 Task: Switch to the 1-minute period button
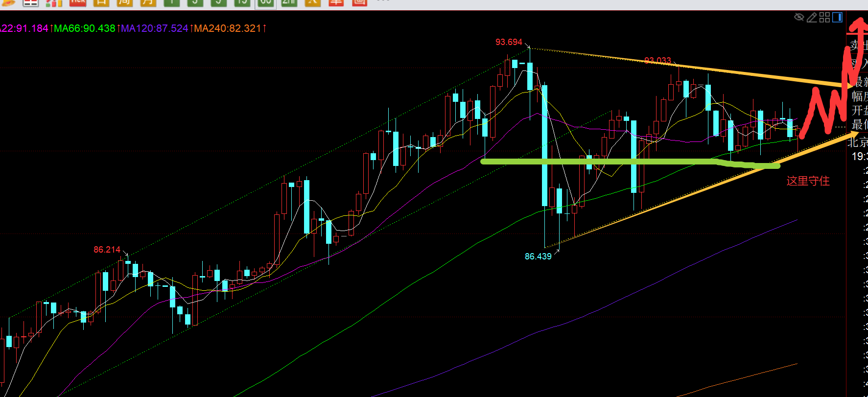click(171, 2)
